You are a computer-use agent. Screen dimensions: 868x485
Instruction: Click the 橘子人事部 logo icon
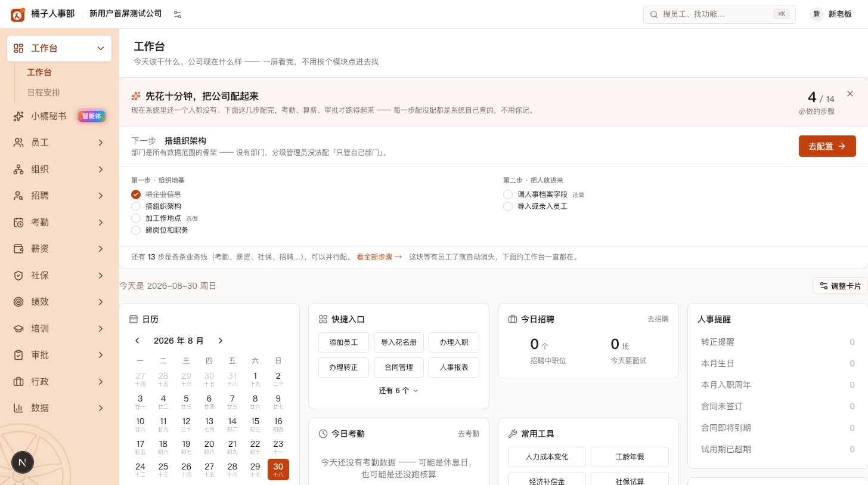point(18,14)
